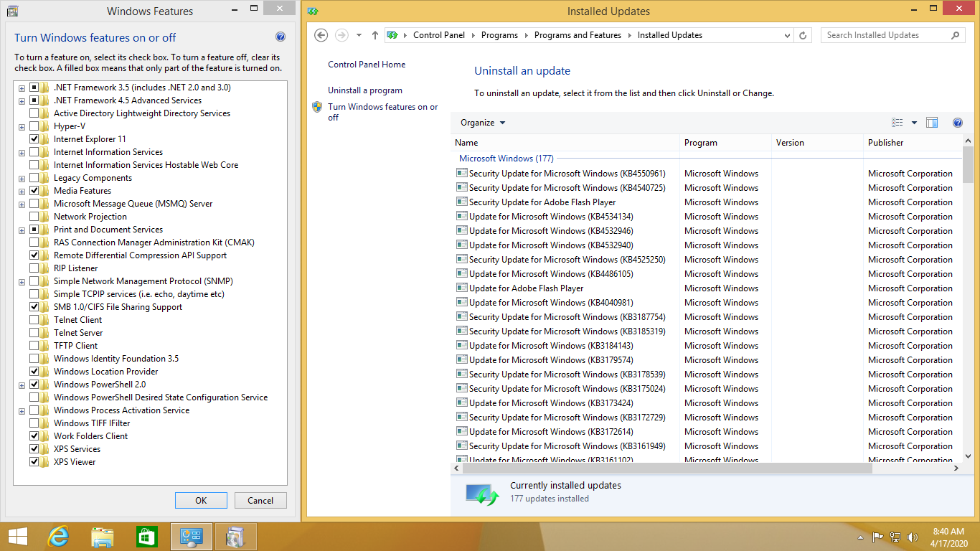Open File Explorer from the taskbar

tap(103, 537)
